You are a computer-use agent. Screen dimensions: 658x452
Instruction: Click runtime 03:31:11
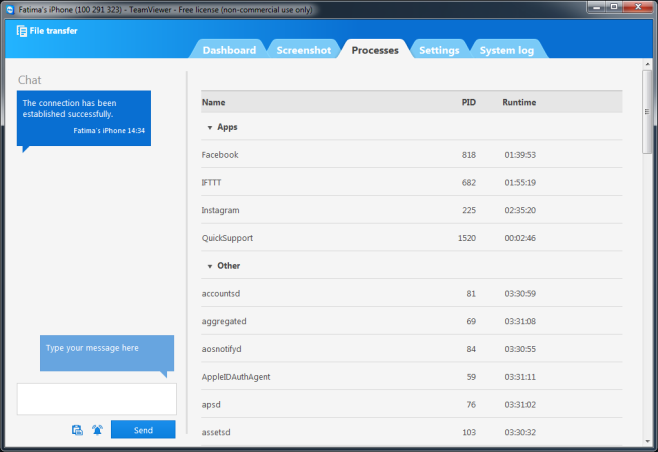(x=520, y=377)
